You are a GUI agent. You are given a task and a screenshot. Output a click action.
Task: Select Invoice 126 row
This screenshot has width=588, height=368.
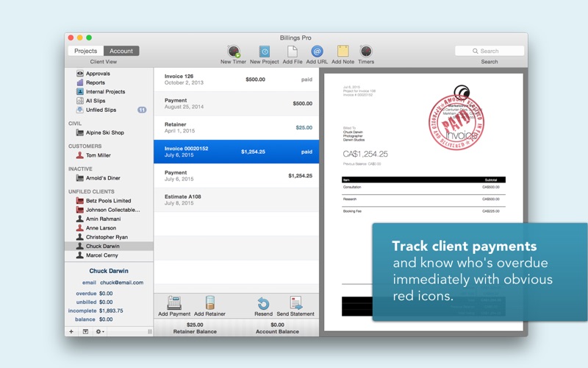tap(236, 79)
